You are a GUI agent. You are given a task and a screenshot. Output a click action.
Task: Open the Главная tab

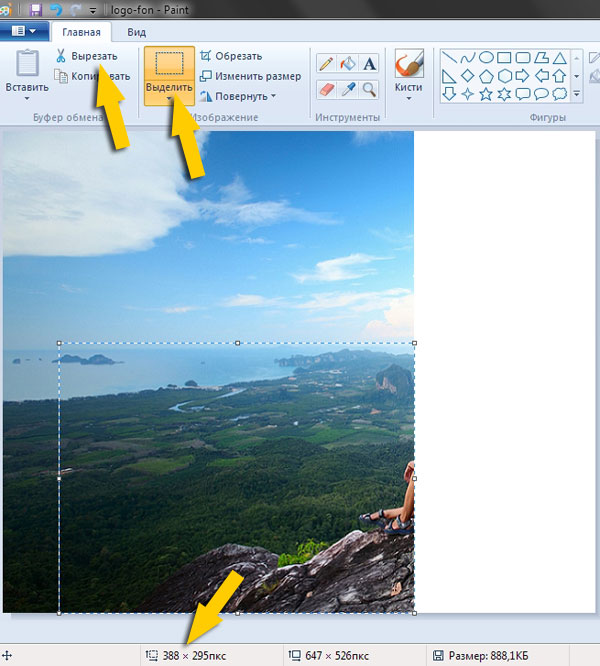(x=81, y=32)
